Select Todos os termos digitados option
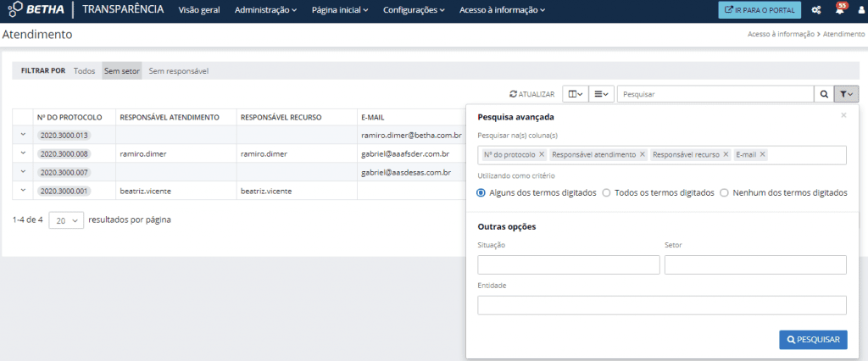 click(606, 192)
